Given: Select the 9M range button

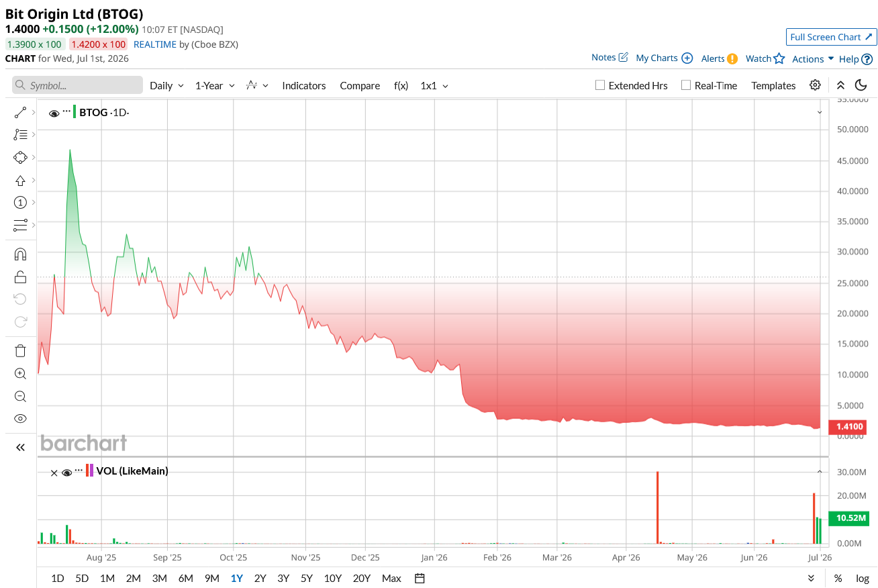Looking at the screenshot, I should pyautogui.click(x=212, y=578).
